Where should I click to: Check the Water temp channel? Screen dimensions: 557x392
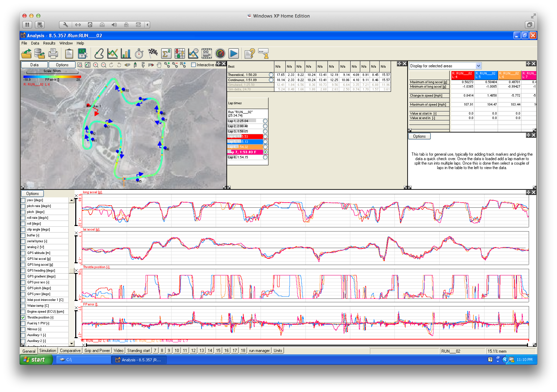tap(23, 306)
